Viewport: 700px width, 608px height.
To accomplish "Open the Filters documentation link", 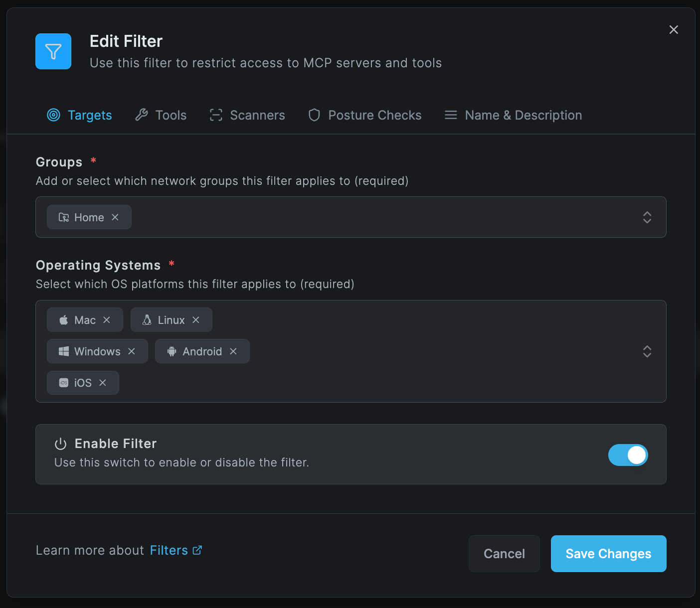I will point(168,550).
